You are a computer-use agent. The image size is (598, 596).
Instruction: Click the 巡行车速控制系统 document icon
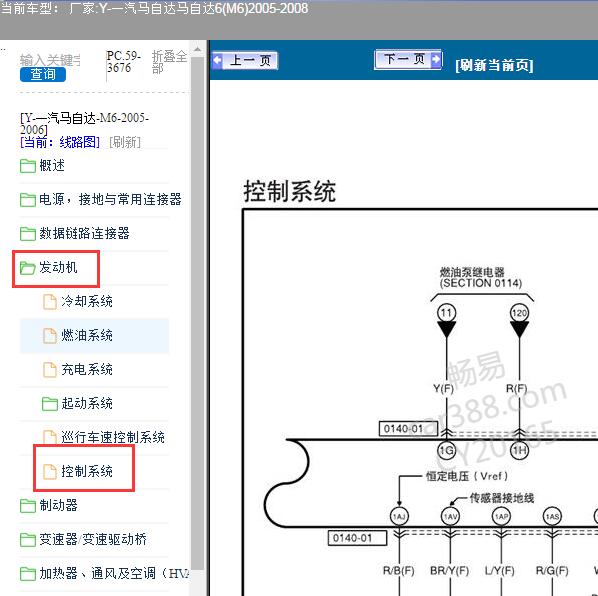tap(50, 437)
